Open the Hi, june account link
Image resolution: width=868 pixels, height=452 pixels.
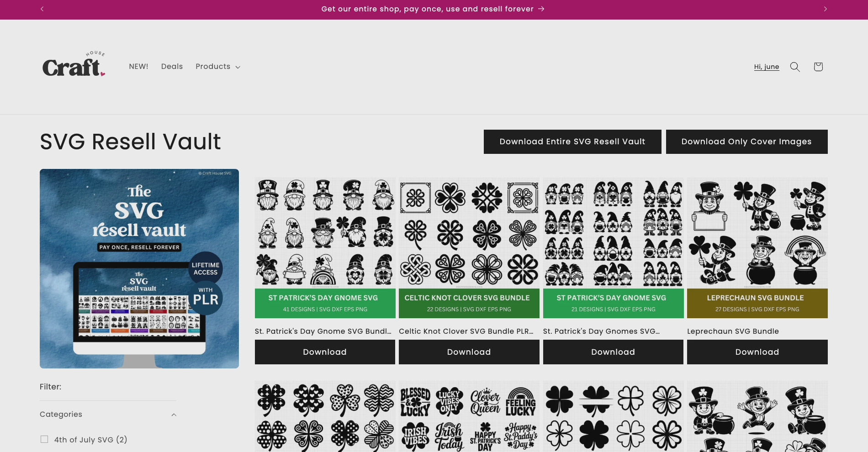767,67
